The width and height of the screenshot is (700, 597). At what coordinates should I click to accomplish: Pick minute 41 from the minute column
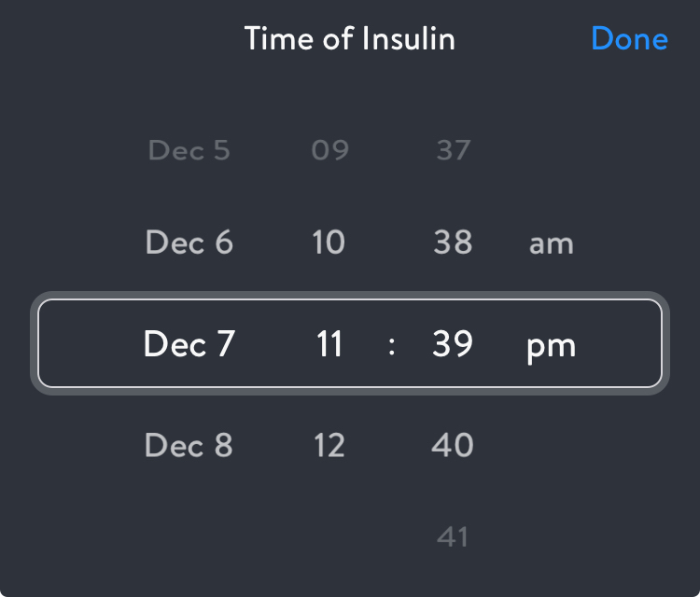(x=453, y=537)
